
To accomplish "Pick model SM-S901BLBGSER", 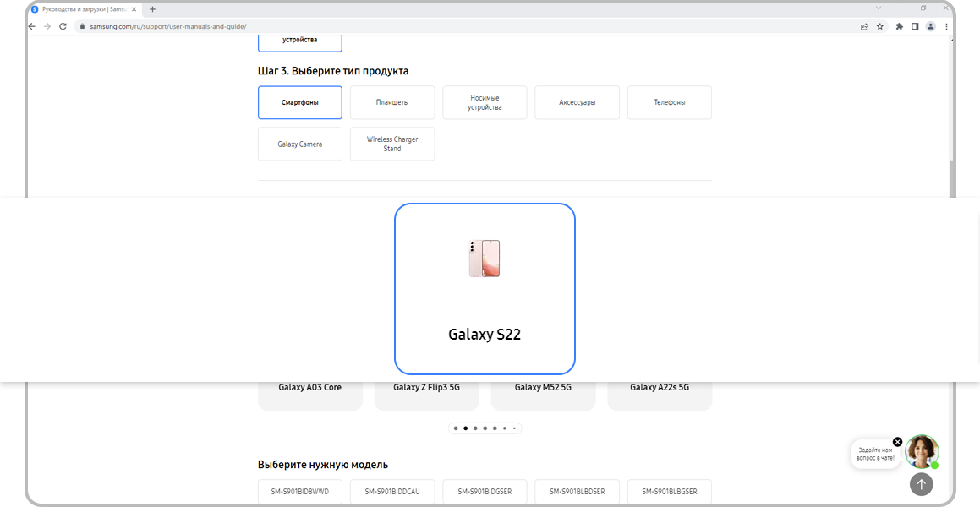I will tap(670, 492).
